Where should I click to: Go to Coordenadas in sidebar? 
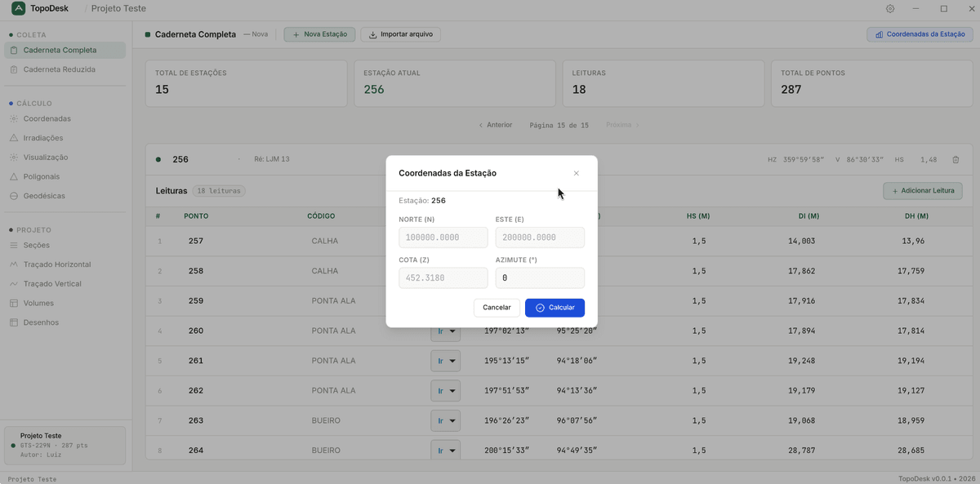(x=65, y=119)
